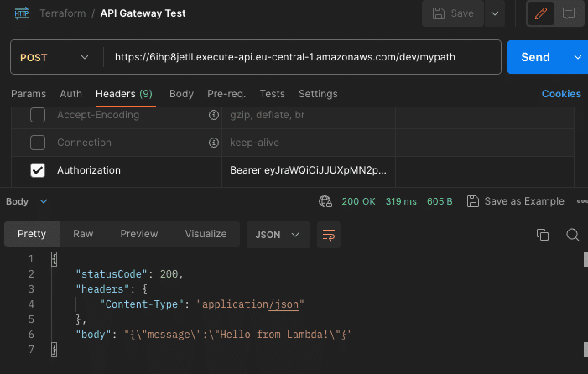Open the Tests tab

(x=273, y=94)
